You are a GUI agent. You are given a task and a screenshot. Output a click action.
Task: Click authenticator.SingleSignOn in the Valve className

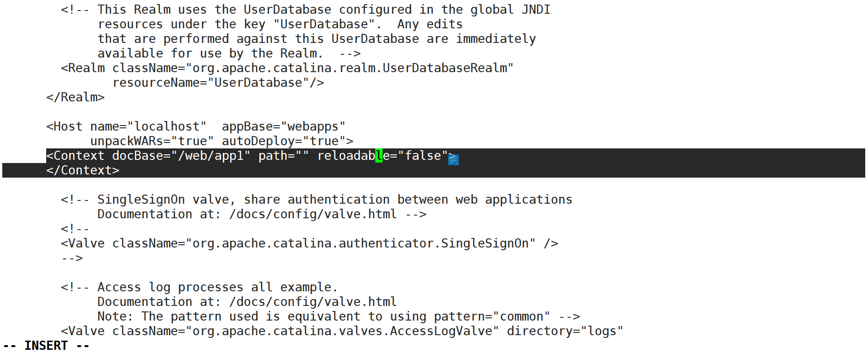click(x=434, y=243)
